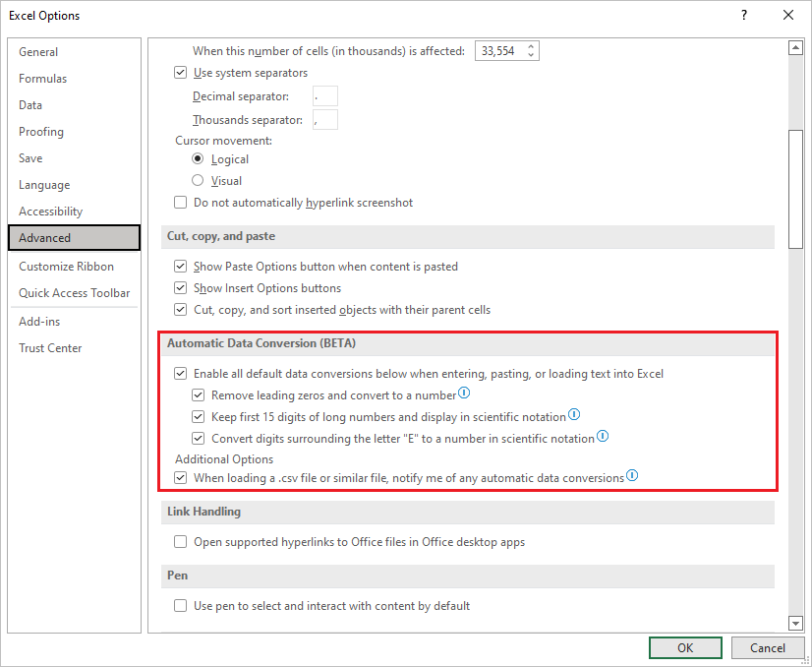The width and height of the screenshot is (812, 667).
Task: Click info icon next to .csv loading notification option
Action: 633,476
